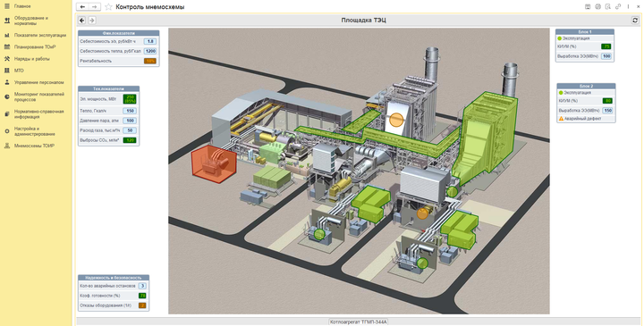The image size is (644, 326).
Task: Click Блок 1 КИУМ green value 75
Action: (x=606, y=46)
